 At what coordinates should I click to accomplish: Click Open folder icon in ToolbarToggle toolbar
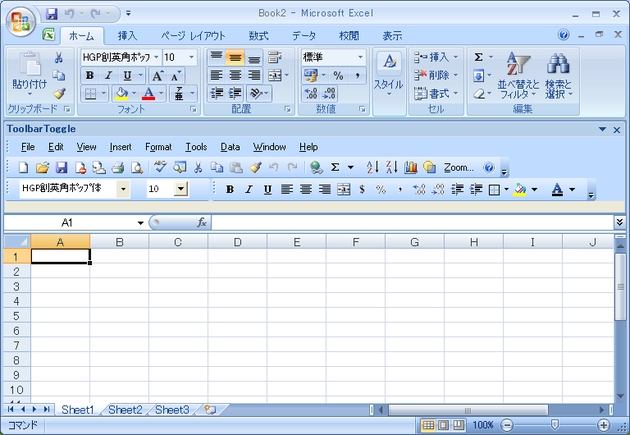[42, 167]
